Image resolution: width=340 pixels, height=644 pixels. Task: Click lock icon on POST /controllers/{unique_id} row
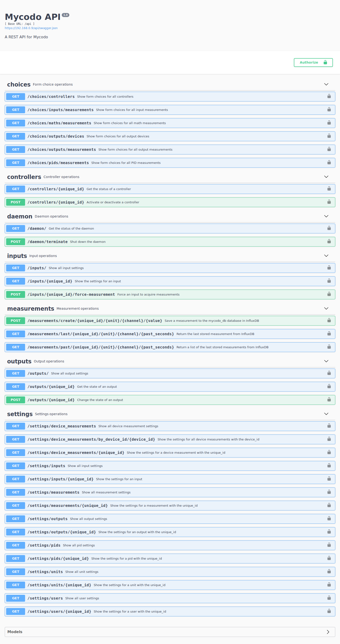coord(329,202)
